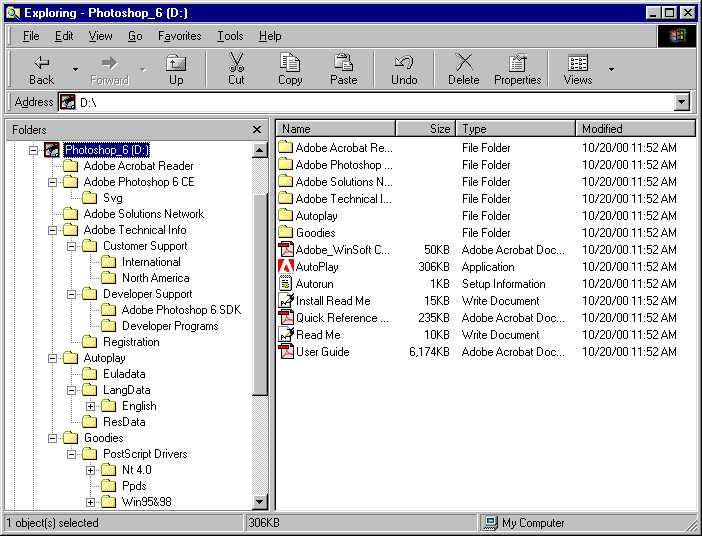Select the Read Me write document icon
The width and height of the screenshot is (702, 536).
tap(286, 334)
